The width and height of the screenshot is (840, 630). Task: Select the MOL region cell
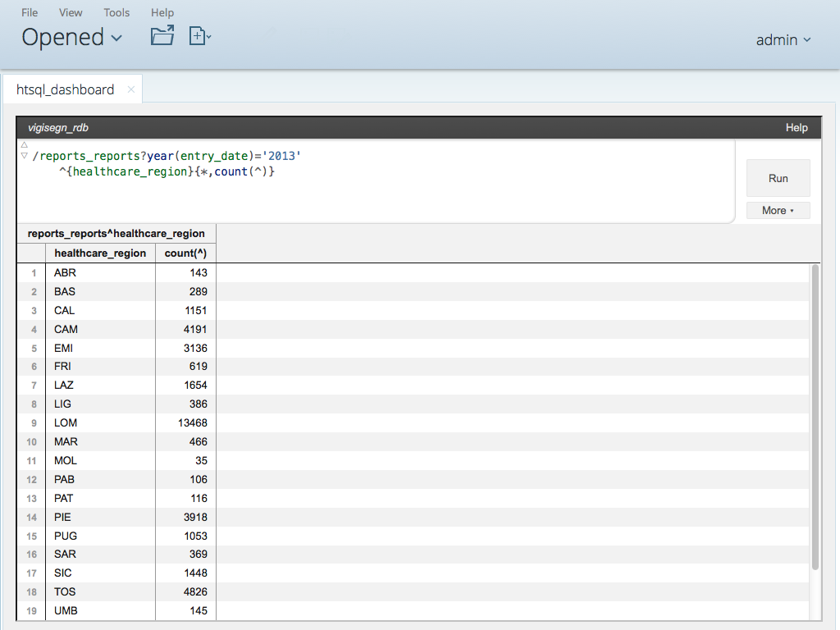point(100,460)
